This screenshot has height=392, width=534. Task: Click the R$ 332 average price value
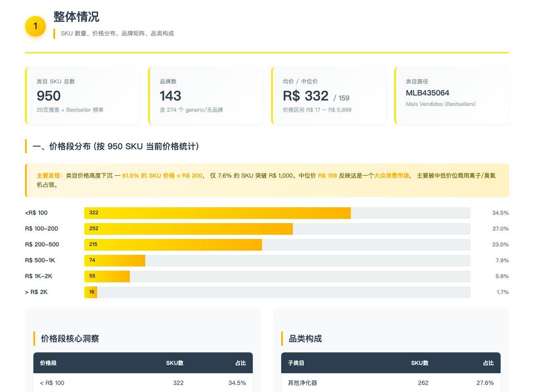tap(306, 96)
